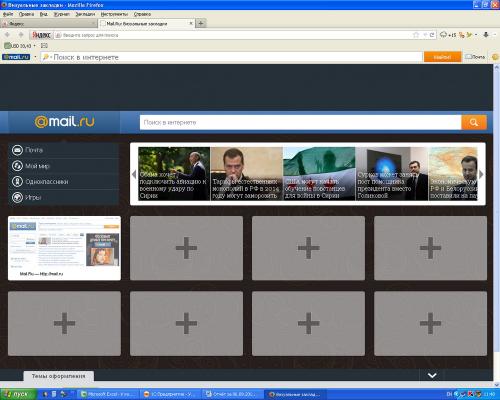The height and width of the screenshot is (400, 500).
Task: Click the USD currency rate toolbar item
Action: pyautogui.click(x=18, y=46)
